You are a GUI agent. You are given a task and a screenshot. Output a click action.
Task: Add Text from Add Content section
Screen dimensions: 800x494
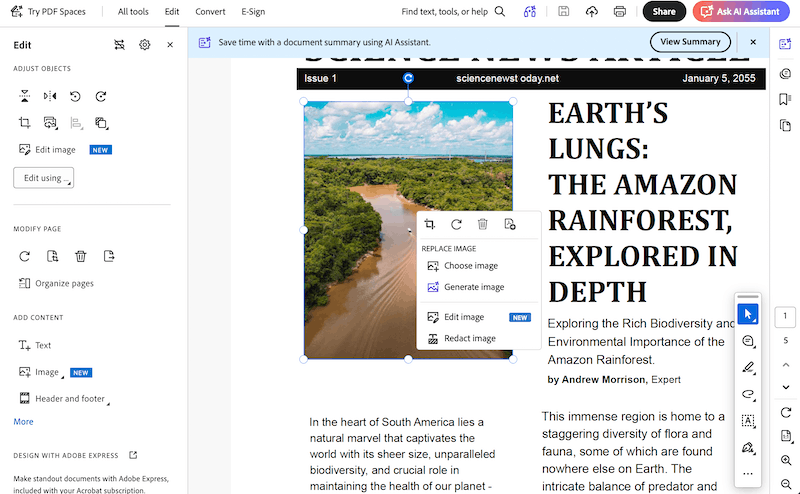coord(35,345)
